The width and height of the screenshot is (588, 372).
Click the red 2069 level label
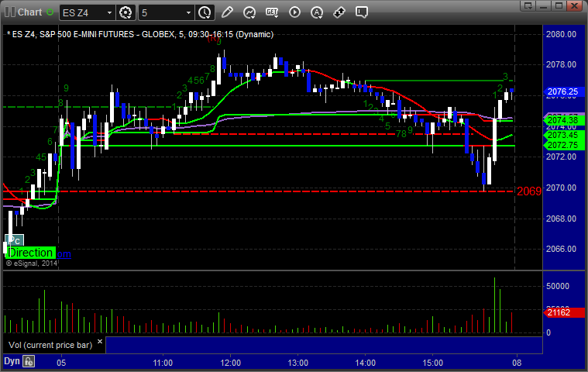(x=529, y=191)
